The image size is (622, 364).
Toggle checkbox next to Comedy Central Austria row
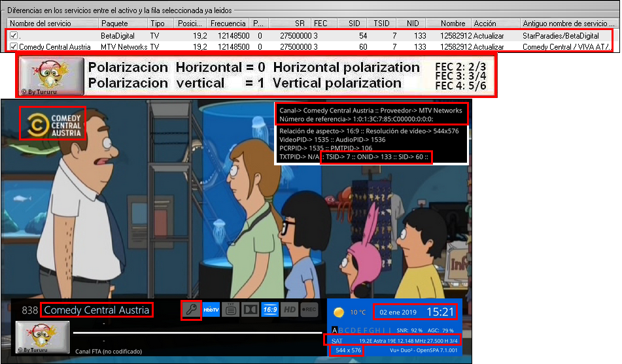[x=14, y=47]
